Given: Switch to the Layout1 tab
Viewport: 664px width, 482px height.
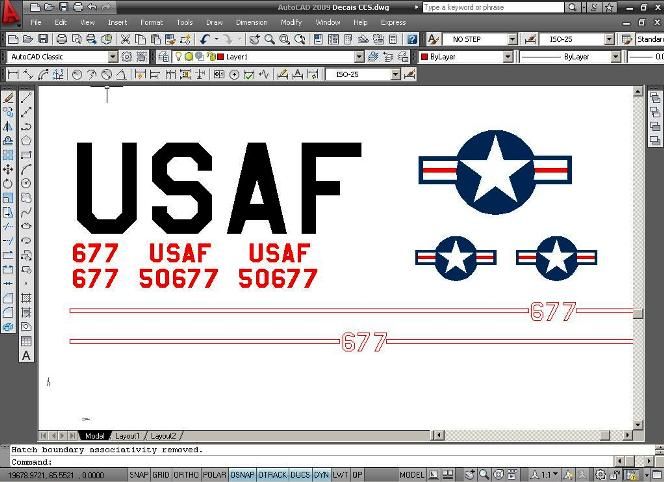Looking at the screenshot, I should (x=127, y=436).
